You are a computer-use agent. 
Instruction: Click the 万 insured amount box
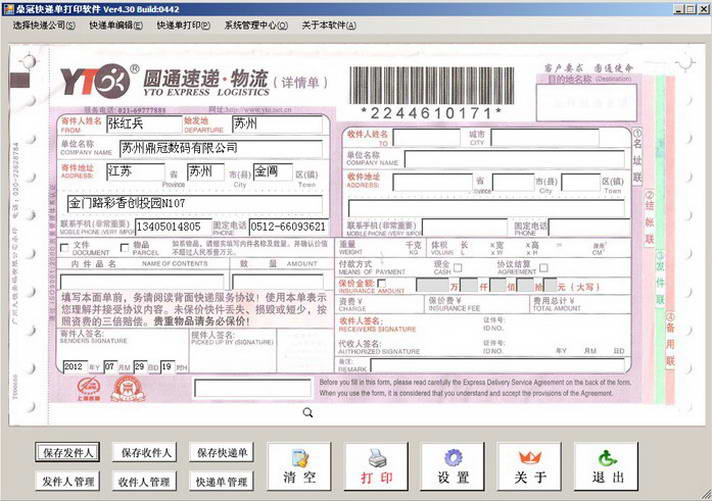[x=433, y=286]
